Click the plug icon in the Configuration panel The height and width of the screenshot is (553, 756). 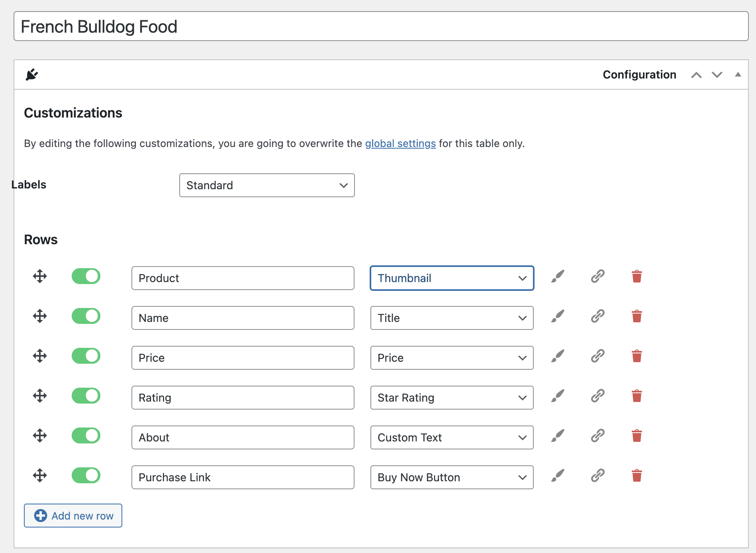pyautogui.click(x=32, y=74)
